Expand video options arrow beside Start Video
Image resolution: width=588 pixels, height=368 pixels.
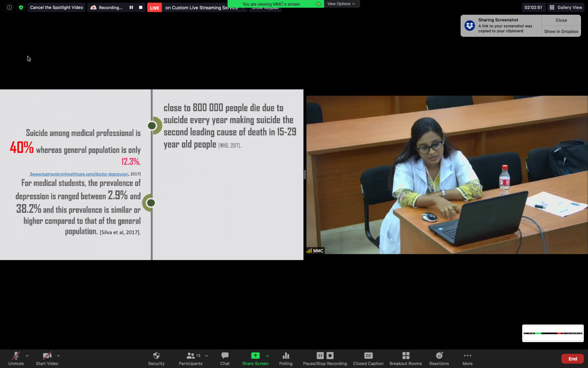coord(58,356)
